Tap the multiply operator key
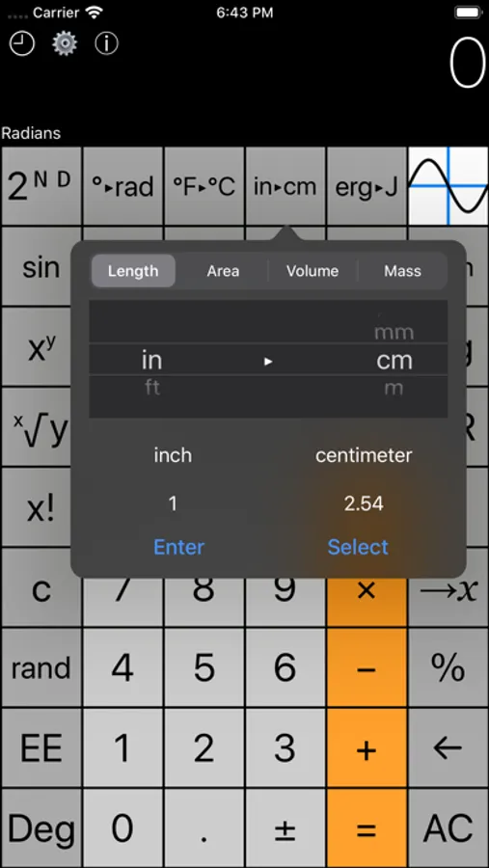 [x=367, y=590]
